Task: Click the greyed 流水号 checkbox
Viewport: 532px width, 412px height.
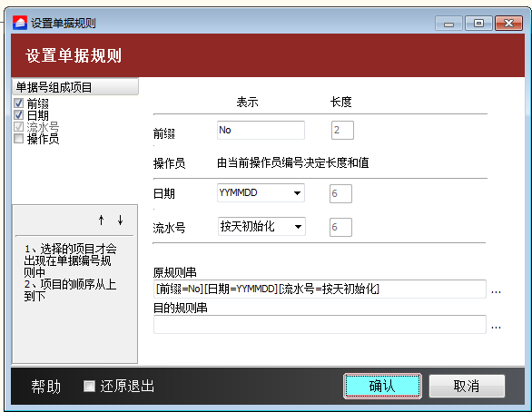Action: (x=19, y=127)
